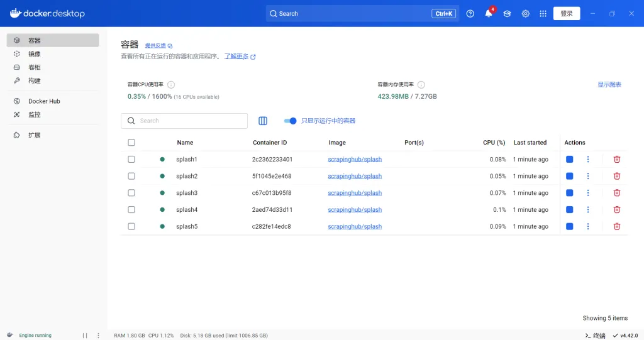Open more actions menu for splash4

tap(588, 210)
